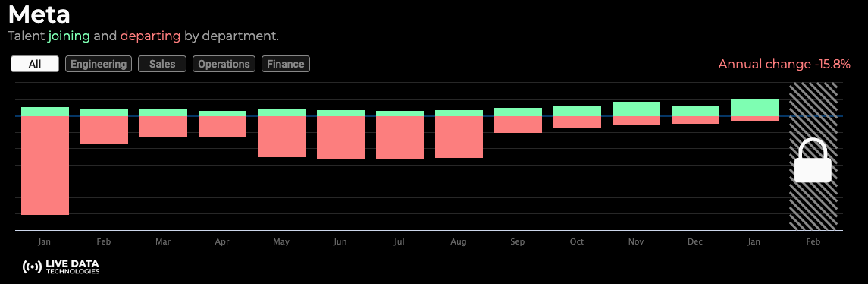Click the Aug axis label

click(459, 241)
